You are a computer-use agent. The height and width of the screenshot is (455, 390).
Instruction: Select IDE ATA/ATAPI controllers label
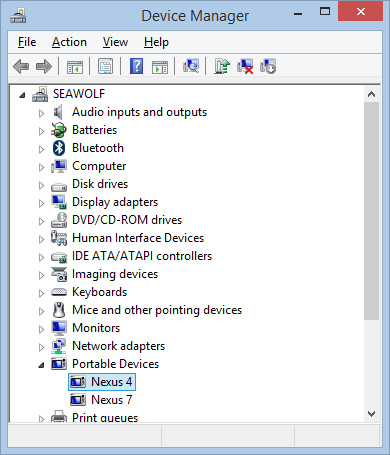tap(142, 256)
